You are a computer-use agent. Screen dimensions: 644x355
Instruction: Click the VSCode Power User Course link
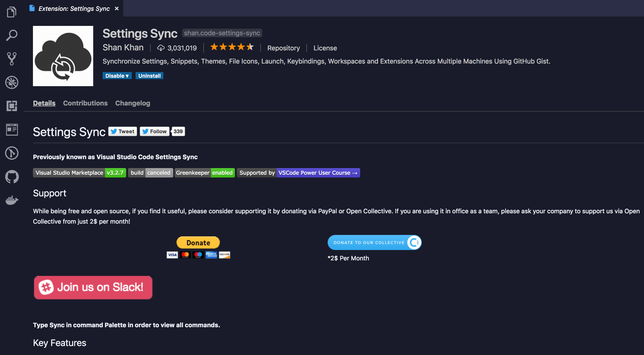(318, 173)
